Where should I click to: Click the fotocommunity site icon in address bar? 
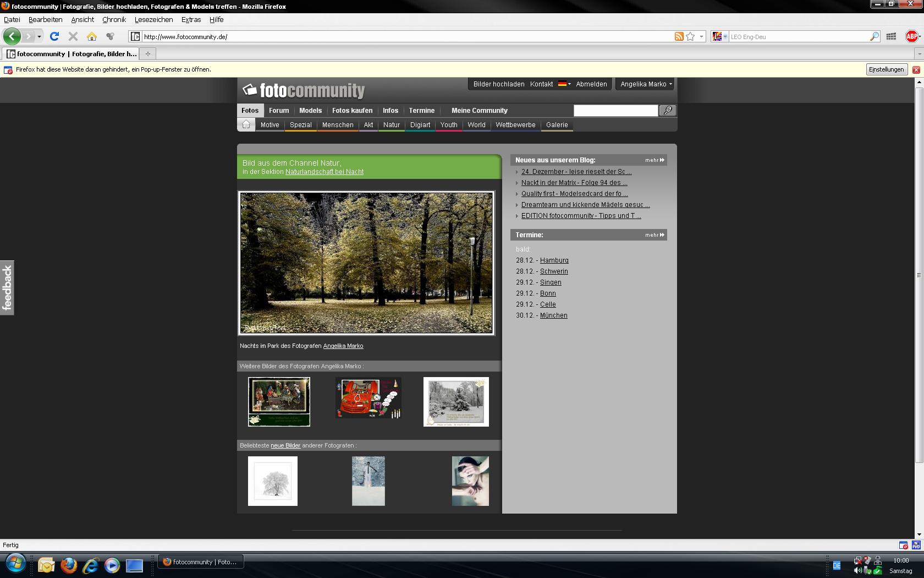coord(135,36)
